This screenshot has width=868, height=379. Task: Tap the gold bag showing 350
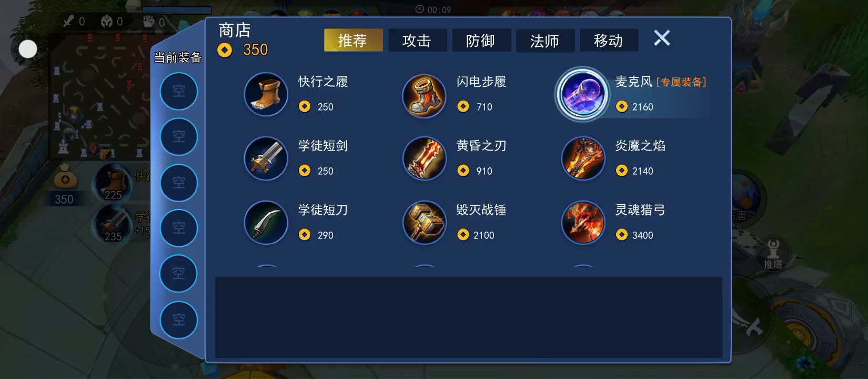point(65,184)
